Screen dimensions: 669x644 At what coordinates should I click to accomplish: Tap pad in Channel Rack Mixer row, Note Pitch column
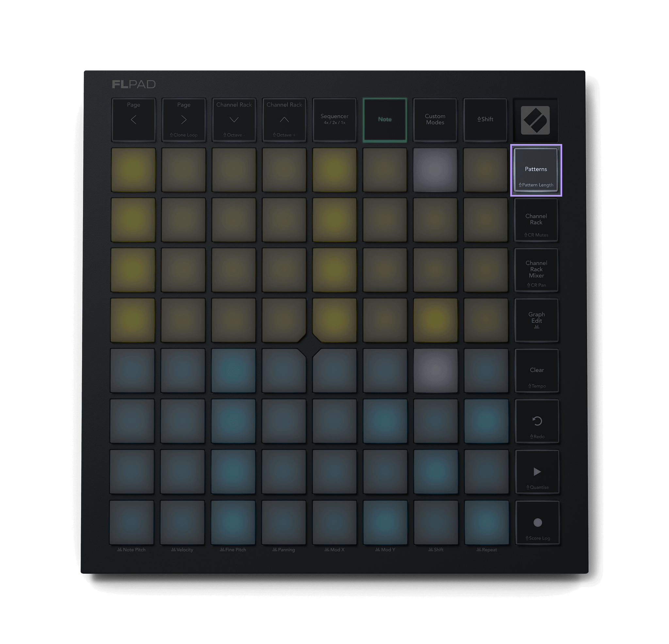(133, 270)
